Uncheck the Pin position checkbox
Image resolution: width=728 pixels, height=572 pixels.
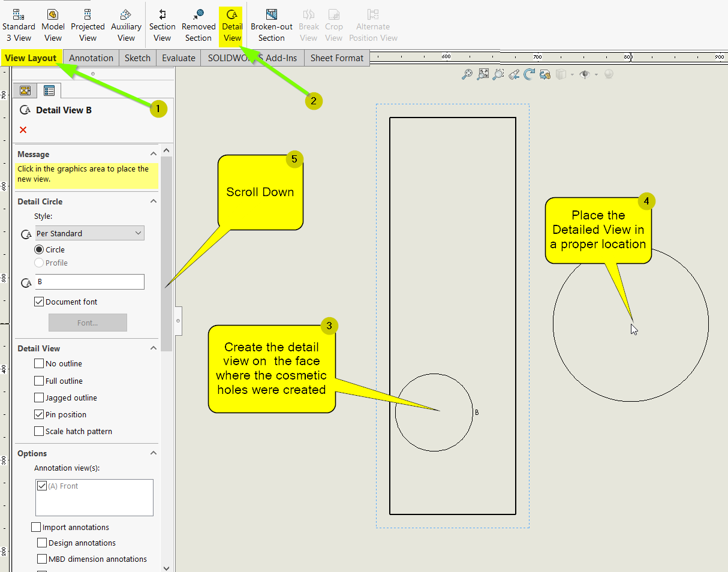tap(39, 414)
